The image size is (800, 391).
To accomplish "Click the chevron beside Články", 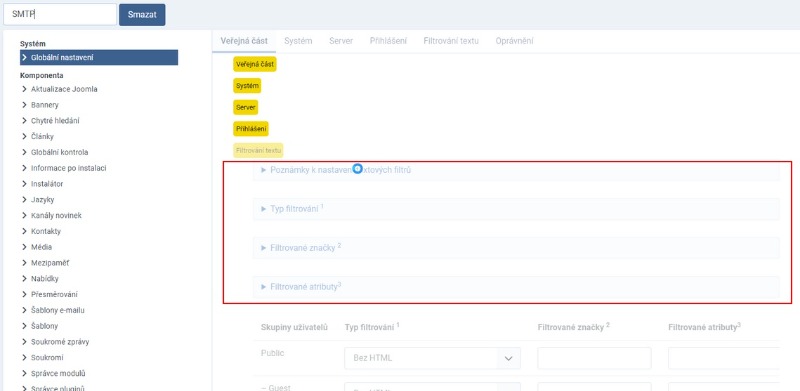I will coord(24,137).
